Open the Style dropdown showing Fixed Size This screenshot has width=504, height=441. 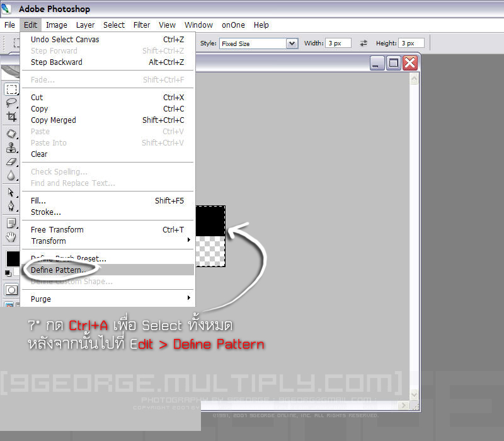pyautogui.click(x=259, y=43)
